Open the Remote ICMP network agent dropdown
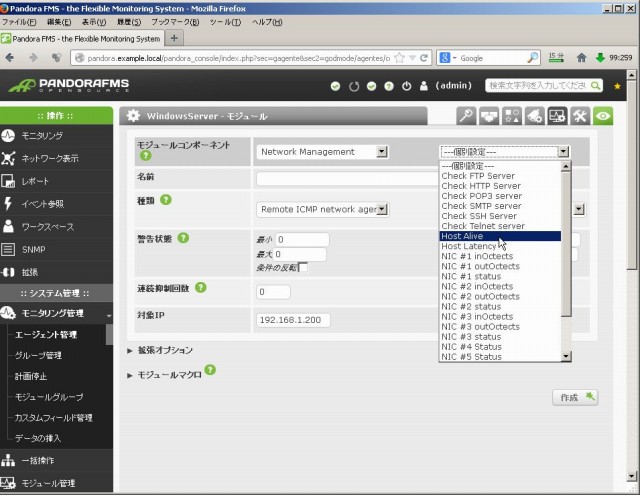640x495 pixels. (322, 209)
